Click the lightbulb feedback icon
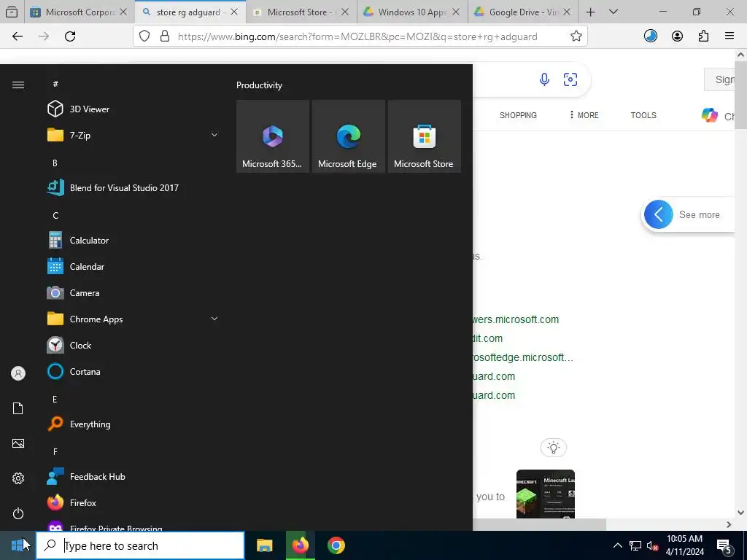The image size is (747, 560). pos(553,448)
